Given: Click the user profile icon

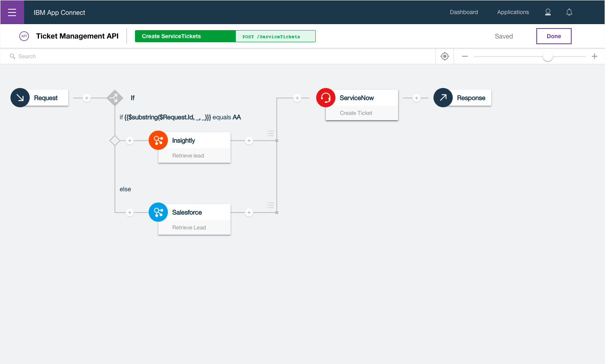Looking at the screenshot, I should pyautogui.click(x=548, y=12).
